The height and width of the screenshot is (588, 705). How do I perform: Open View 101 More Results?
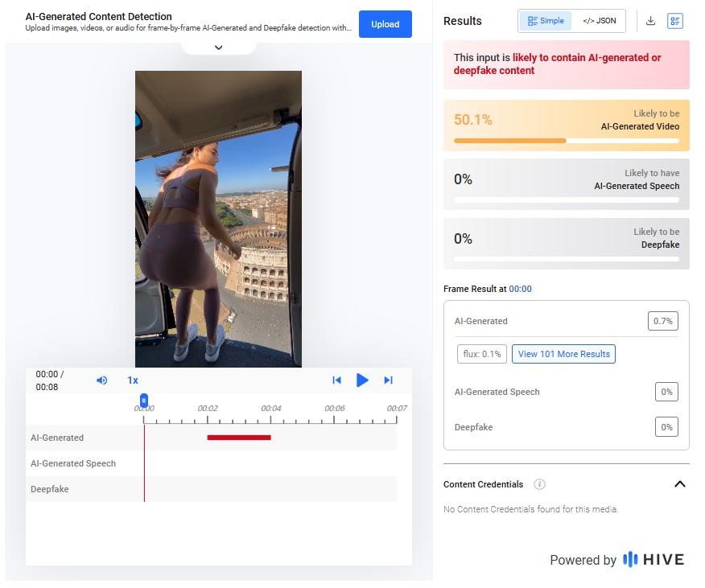click(563, 354)
